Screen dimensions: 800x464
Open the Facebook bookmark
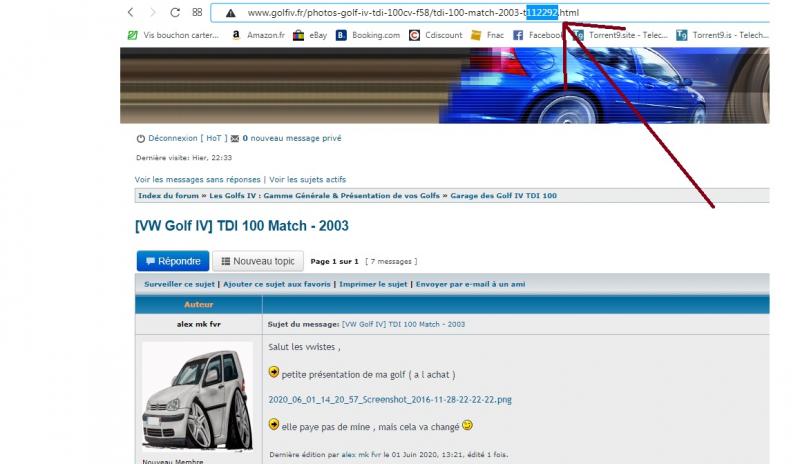click(546, 35)
